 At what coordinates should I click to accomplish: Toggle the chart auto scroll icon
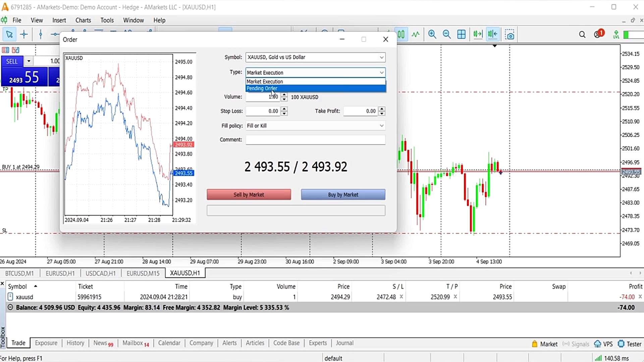tap(478, 34)
